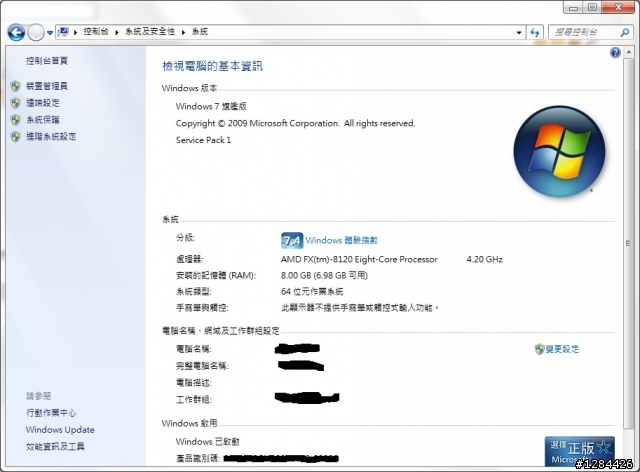The width and height of the screenshot is (640, 472).
Task: Click the 檢視電腦的基本資訊 page heading
Action: click(x=212, y=66)
